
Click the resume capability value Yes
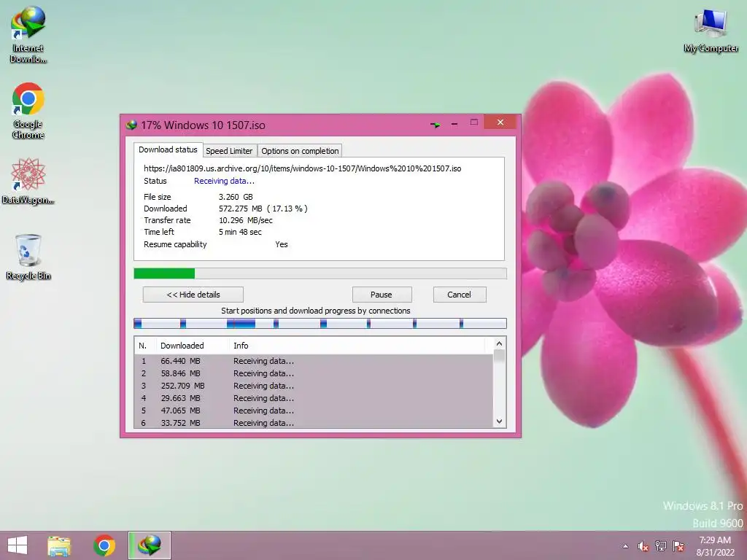click(x=282, y=244)
